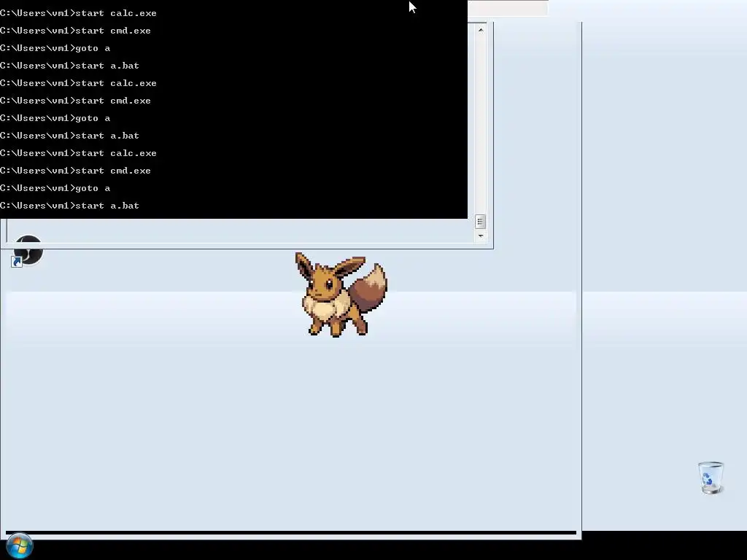This screenshot has width=747, height=560.
Task: Click the bottom-most "start a.bat" console line
Action: [69, 206]
